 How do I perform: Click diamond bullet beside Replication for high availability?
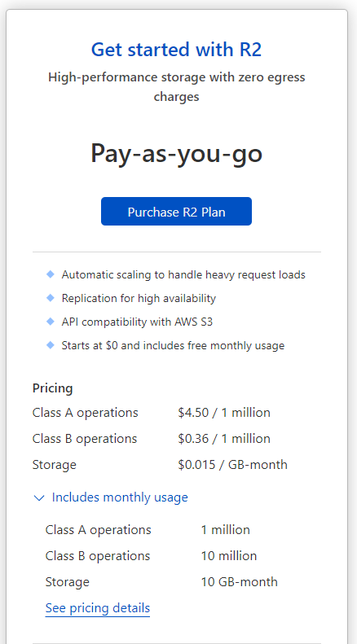(x=51, y=298)
